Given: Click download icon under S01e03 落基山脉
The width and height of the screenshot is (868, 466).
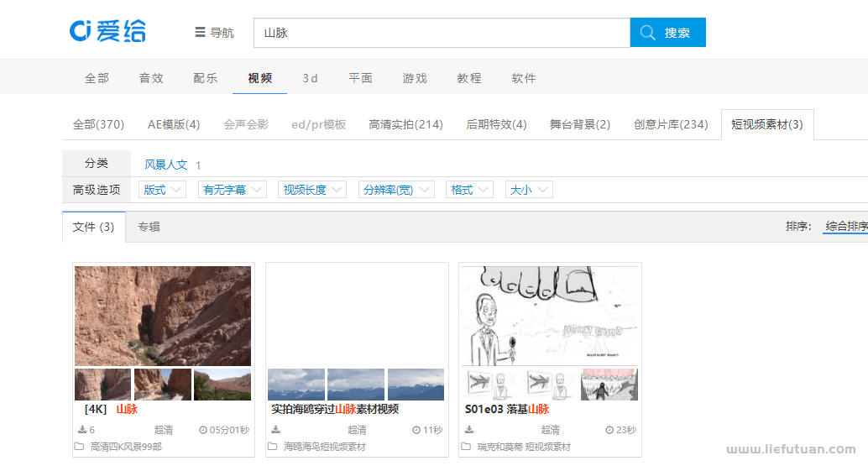Looking at the screenshot, I should pyautogui.click(x=469, y=429).
